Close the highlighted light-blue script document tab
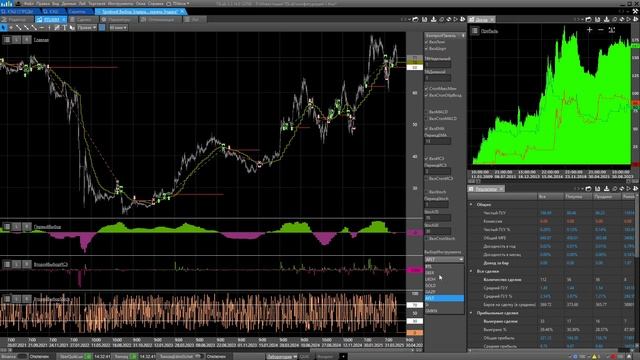This screenshot has height=360, width=640. 182,11
